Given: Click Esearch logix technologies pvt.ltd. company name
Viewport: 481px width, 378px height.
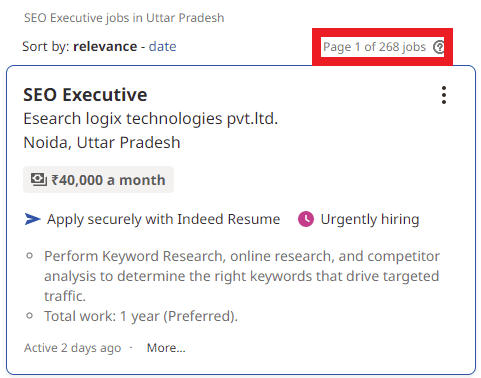Looking at the screenshot, I should [x=151, y=119].
